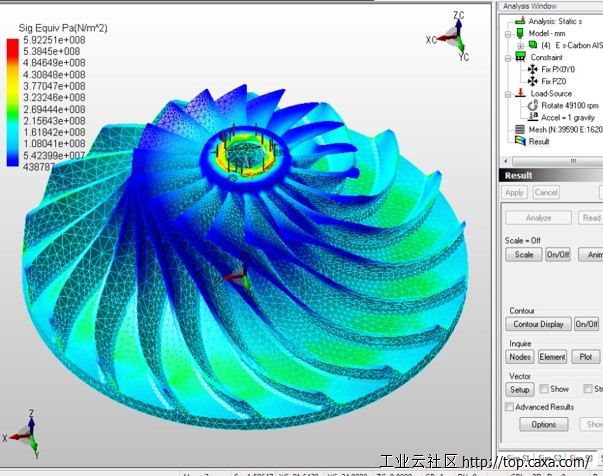This screenshot has height=476, width=603.
Task: Toggle the Vector Show checkbox
Action: pos(544,389)
